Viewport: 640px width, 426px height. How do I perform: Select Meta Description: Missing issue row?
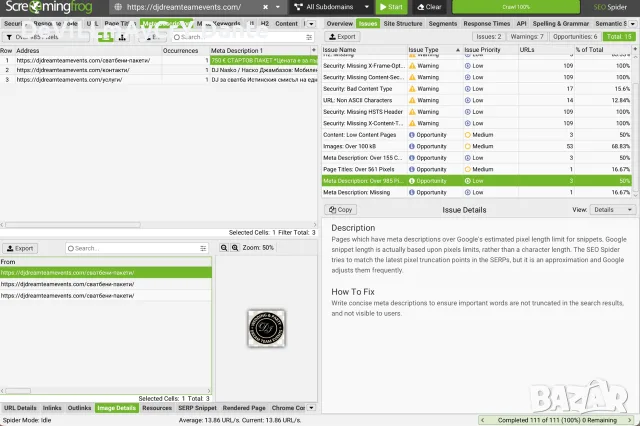[477, 192]
